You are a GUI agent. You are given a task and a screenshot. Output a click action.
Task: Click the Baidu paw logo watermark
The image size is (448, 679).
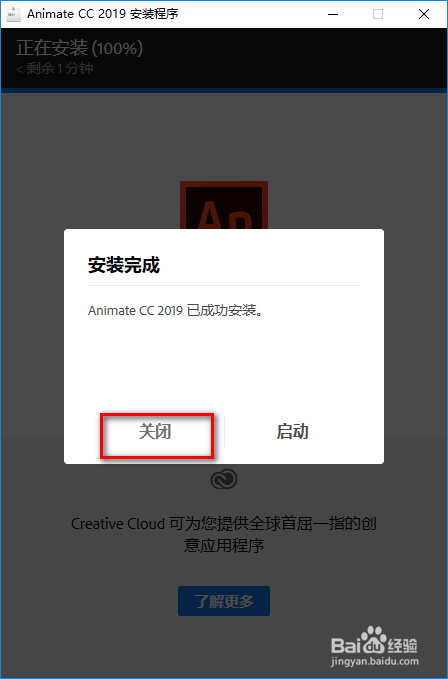[374, 640]
